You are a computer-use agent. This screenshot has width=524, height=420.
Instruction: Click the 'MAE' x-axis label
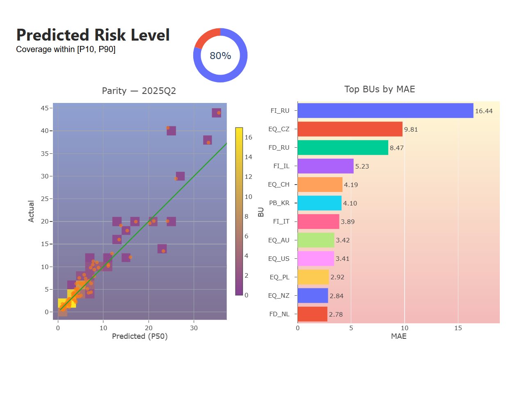click(x=398, y=336)
